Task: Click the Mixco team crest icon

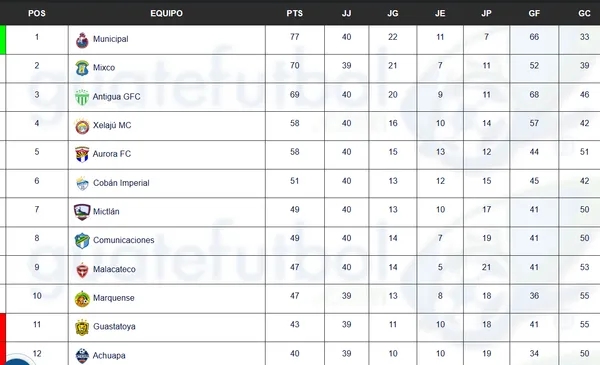Action: (x=82, y=68)
